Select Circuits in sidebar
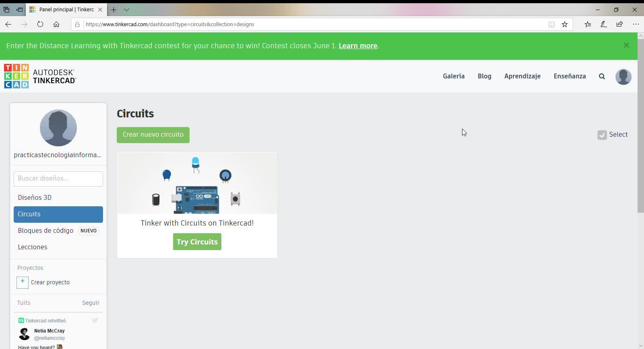The image size is (644, 349). [58, 214]
